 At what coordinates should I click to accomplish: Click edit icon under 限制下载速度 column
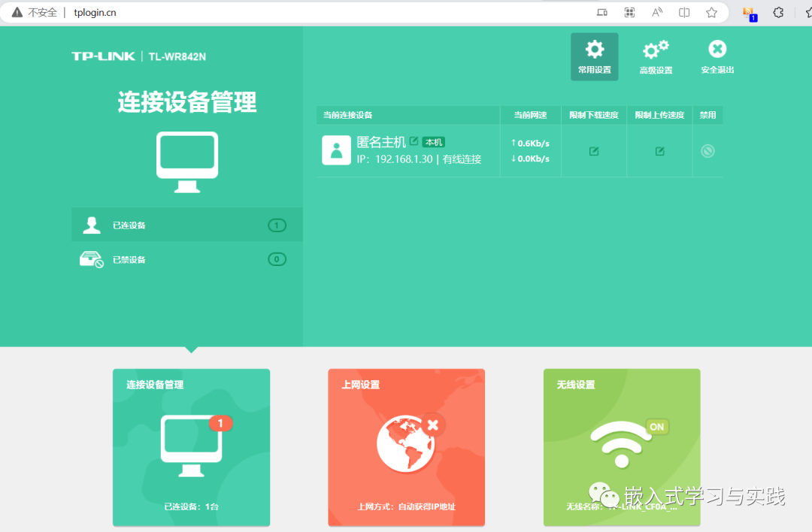(593, 150)
